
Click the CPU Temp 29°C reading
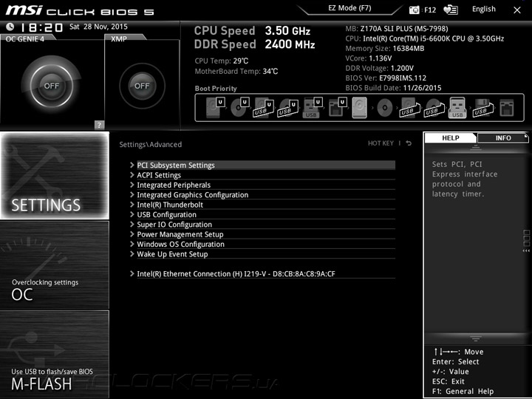pyautogui.click(x=222, y=61)
